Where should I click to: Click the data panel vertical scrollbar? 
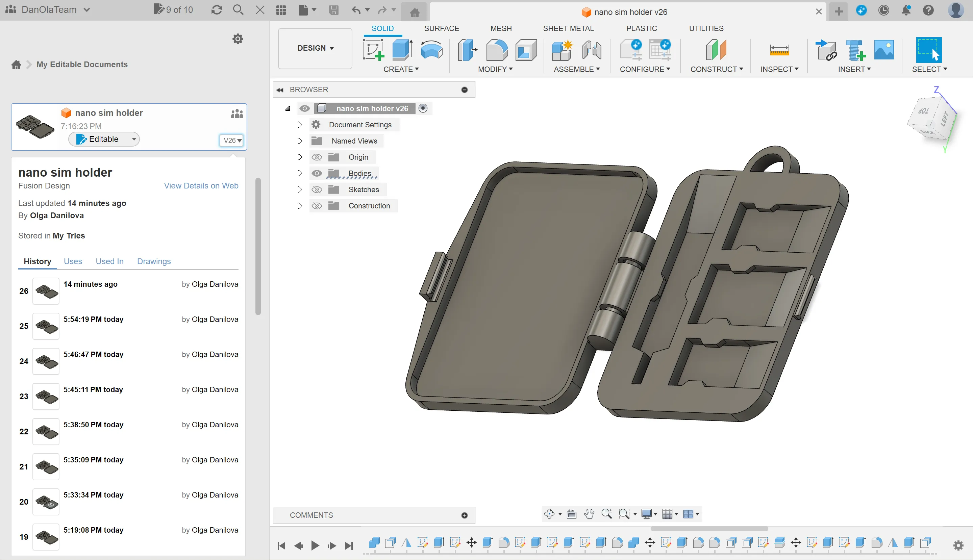[258, 246]
